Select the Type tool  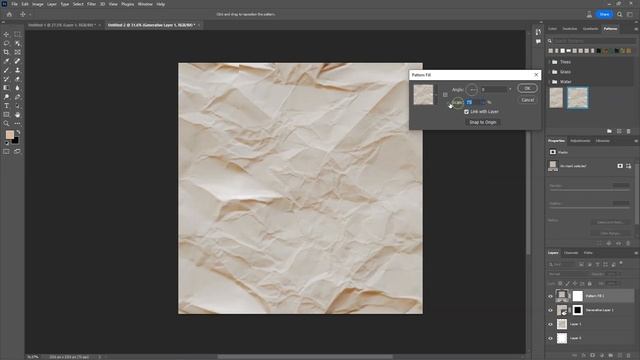(x=6, y=106)
